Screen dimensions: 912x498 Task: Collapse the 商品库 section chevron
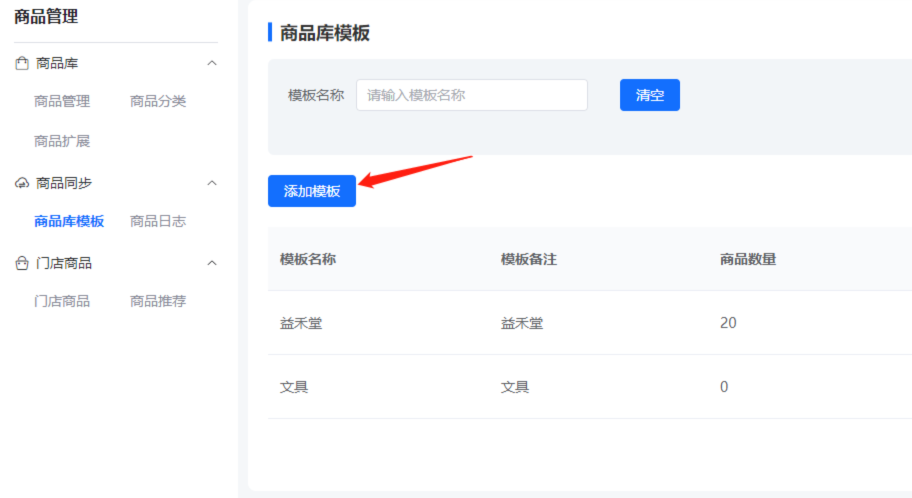point(212,63)
